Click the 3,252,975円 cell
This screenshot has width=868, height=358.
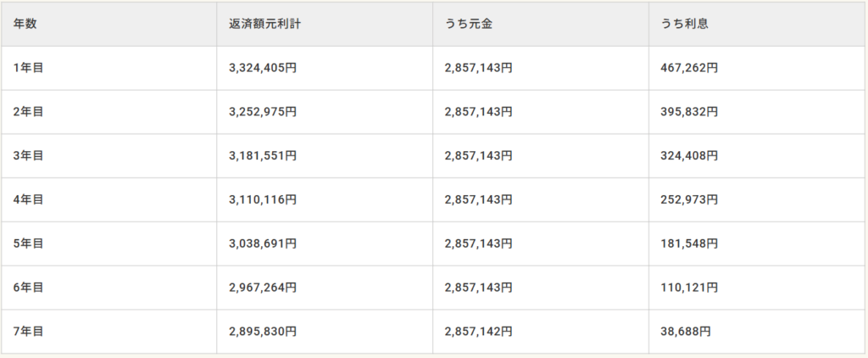click(x=263, y=112)
